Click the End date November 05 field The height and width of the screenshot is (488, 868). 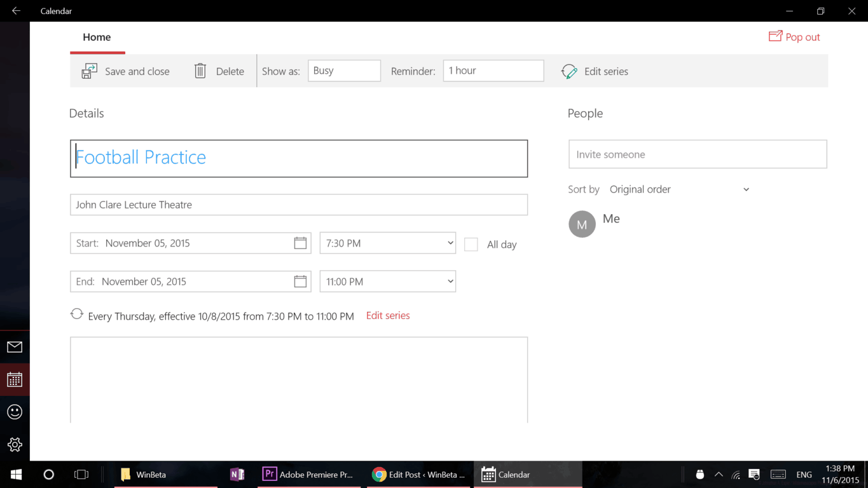[x=191, y=281]
